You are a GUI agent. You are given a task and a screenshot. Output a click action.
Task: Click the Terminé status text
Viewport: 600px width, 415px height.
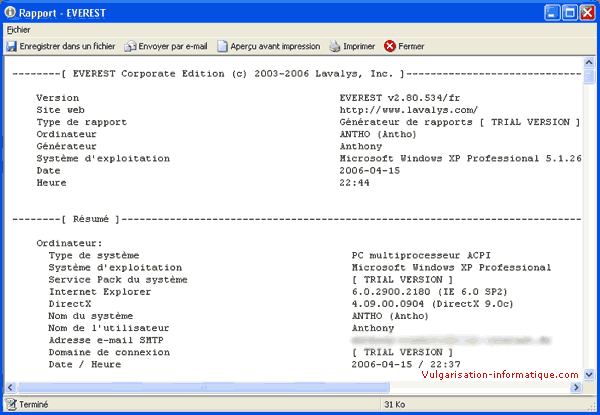coord(34,404)
